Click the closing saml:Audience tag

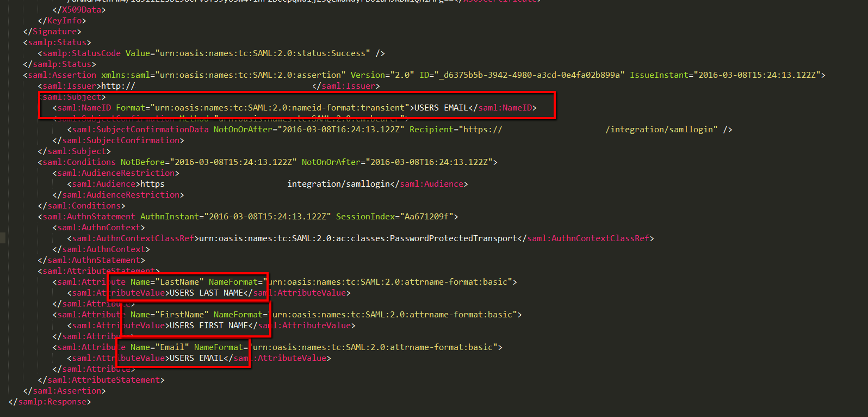pos(429,184)
